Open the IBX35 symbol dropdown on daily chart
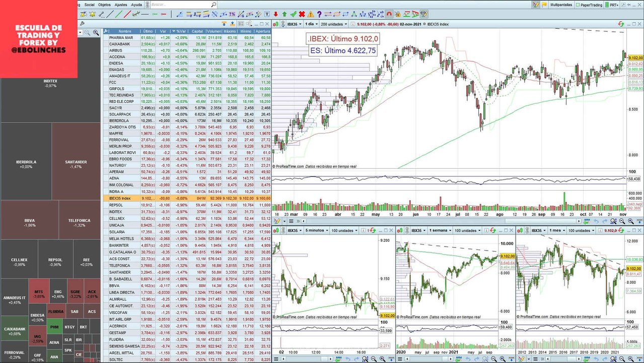The height and width of the screenshot is (363, 644). (295, 24)
